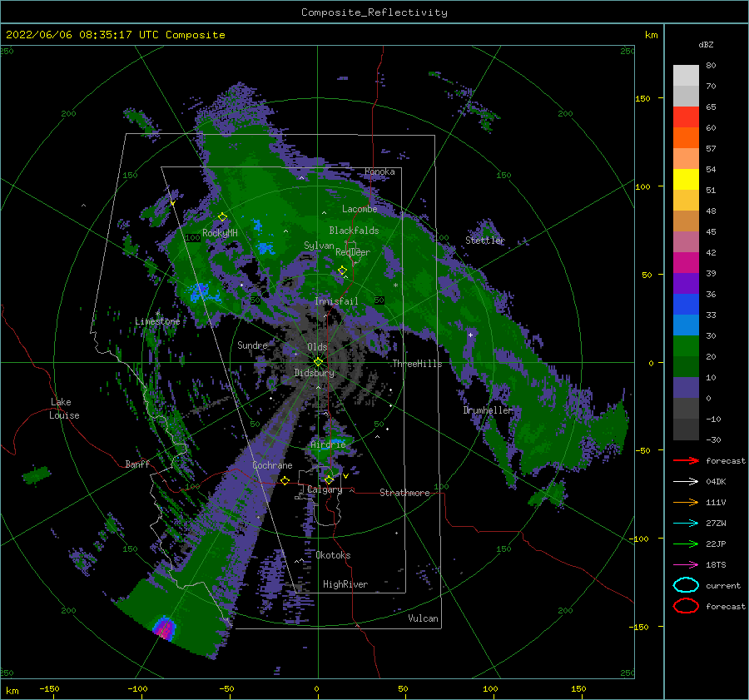The image size is (749, 700).
Task: Click the yellow V marker northeast of Calgary
Action: click(x=345, y=476)
